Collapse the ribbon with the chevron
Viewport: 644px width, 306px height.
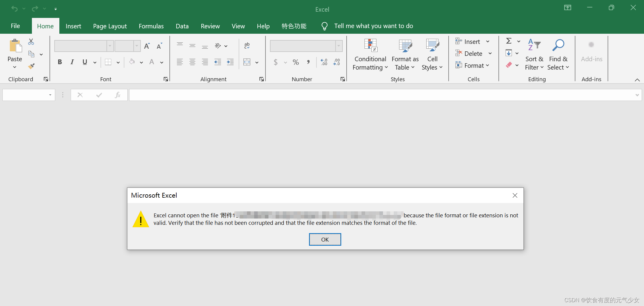pos(637,80)
